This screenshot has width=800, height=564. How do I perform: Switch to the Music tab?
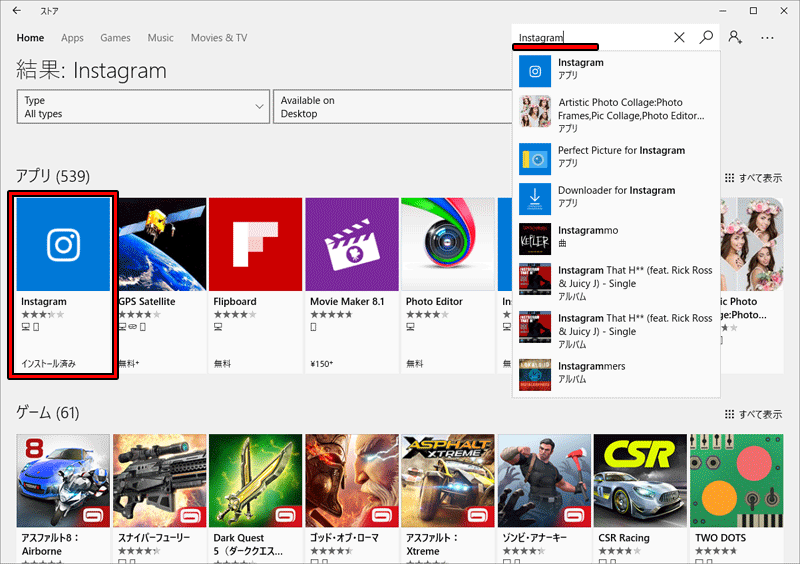(x=161, y=38)
